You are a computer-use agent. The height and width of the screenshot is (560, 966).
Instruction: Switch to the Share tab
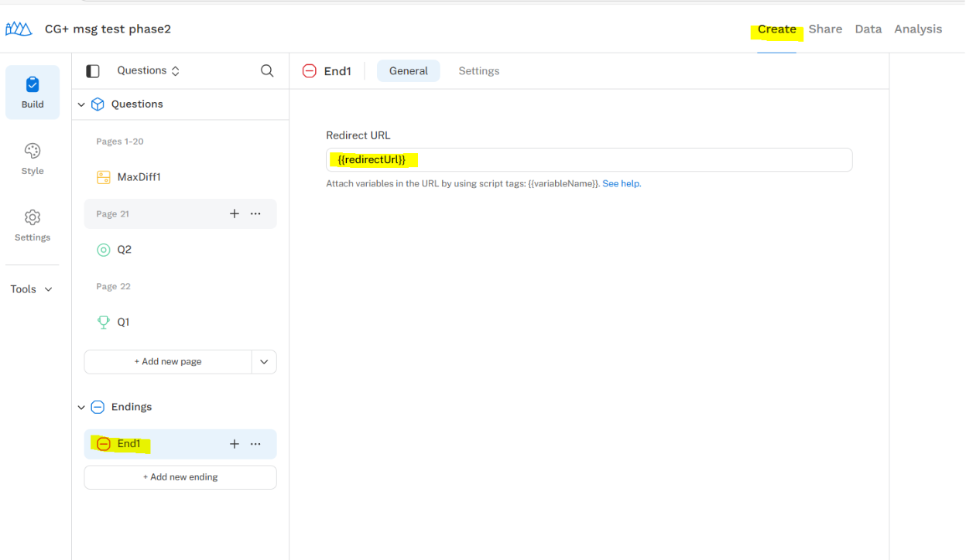tap(825, 29)
